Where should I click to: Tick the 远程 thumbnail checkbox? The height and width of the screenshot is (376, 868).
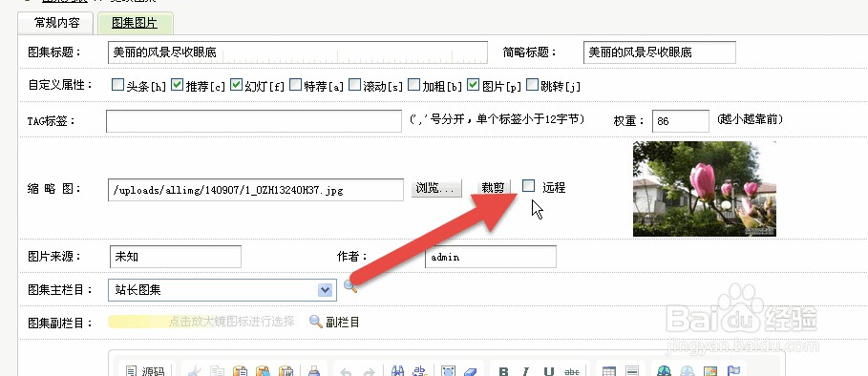529,186
